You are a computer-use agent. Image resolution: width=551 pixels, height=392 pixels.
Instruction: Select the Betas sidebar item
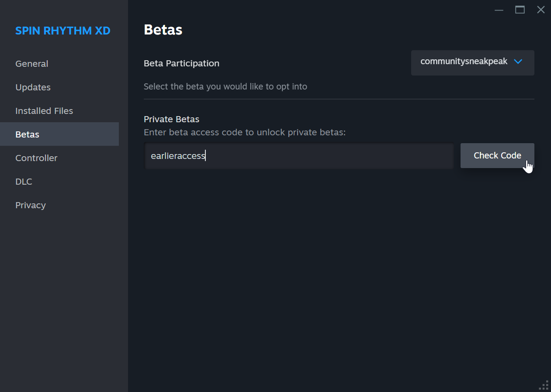[59, 134]
